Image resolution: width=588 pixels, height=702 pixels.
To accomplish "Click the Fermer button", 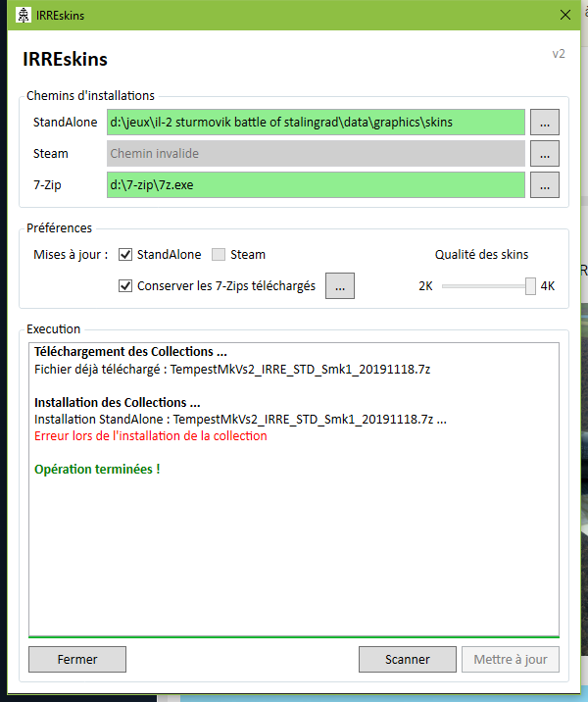I will coord(77,659).
